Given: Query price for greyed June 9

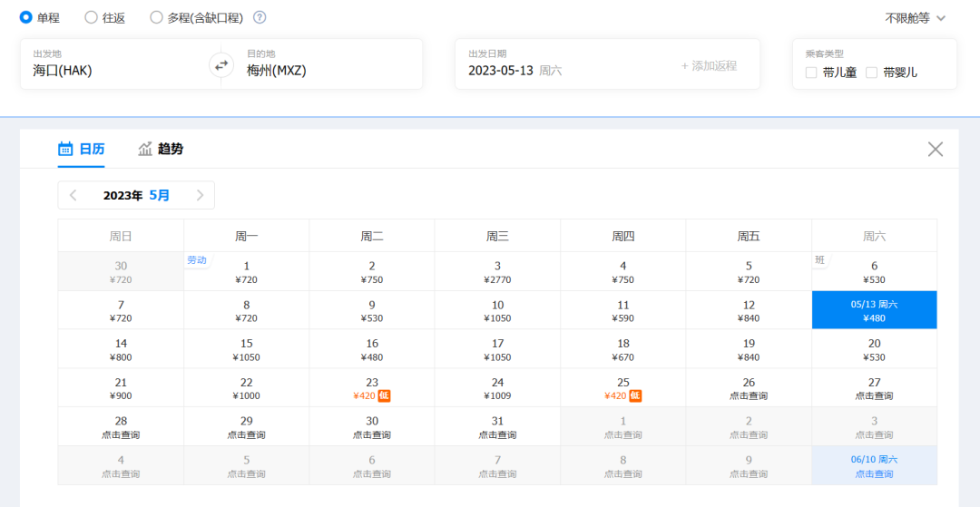Looking at the screenshot, I should 749,465.
